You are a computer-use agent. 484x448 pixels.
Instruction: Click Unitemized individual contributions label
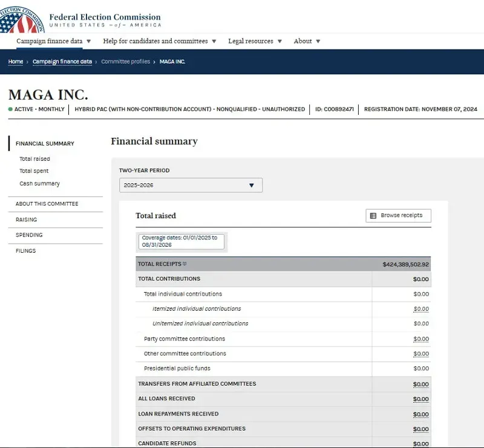point(200,323)
